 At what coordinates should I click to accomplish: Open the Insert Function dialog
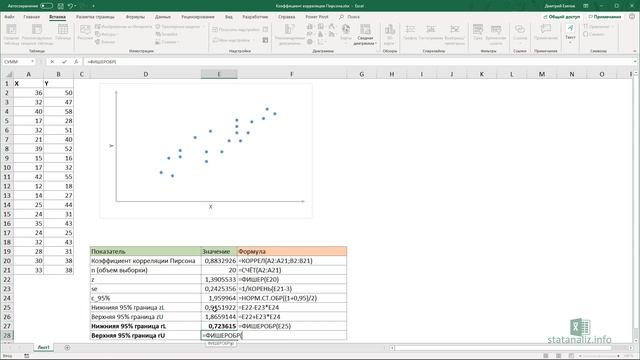pyautogui.click(x=76, y=62)
